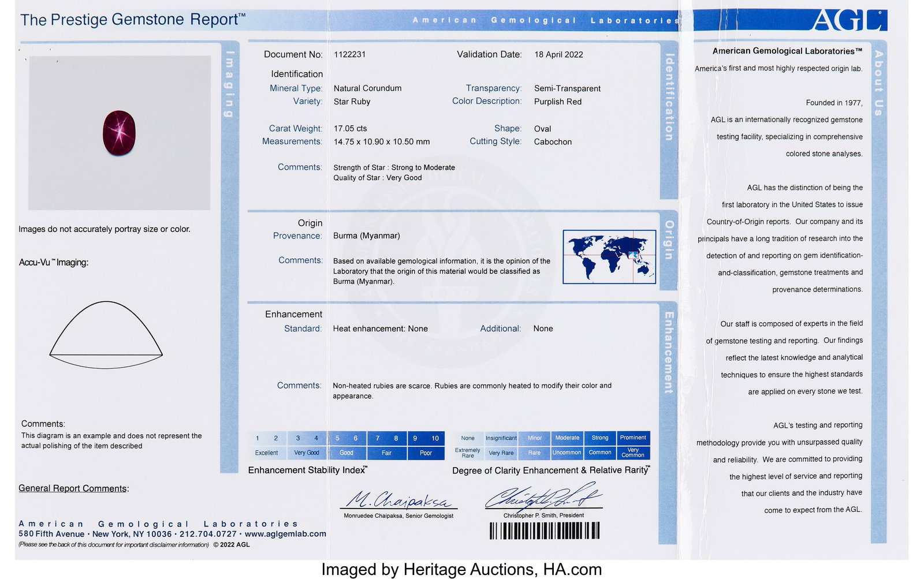Click the Accu-Vu Imaging label
This screenshot has width=924, height=579.
(x=54, y=263)
